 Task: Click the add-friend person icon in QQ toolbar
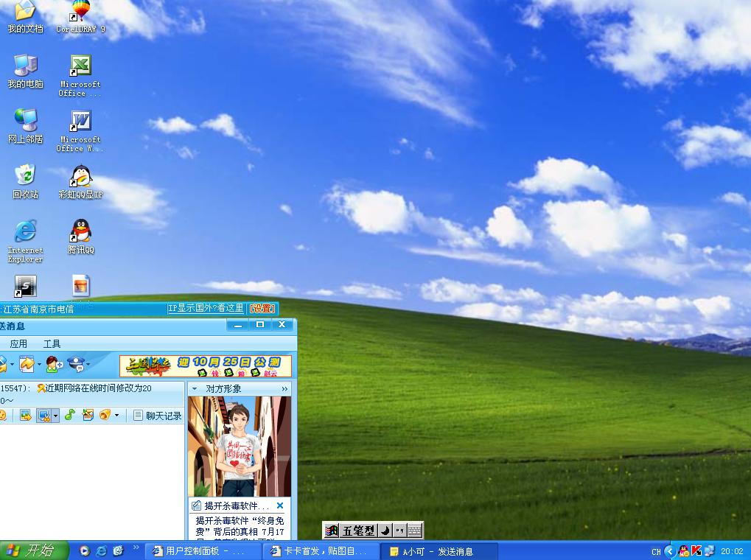pos(54,365)
